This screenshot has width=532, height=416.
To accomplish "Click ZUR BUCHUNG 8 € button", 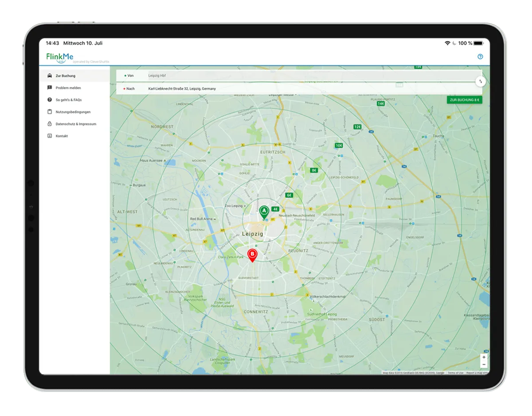I will tap(464, 100).
